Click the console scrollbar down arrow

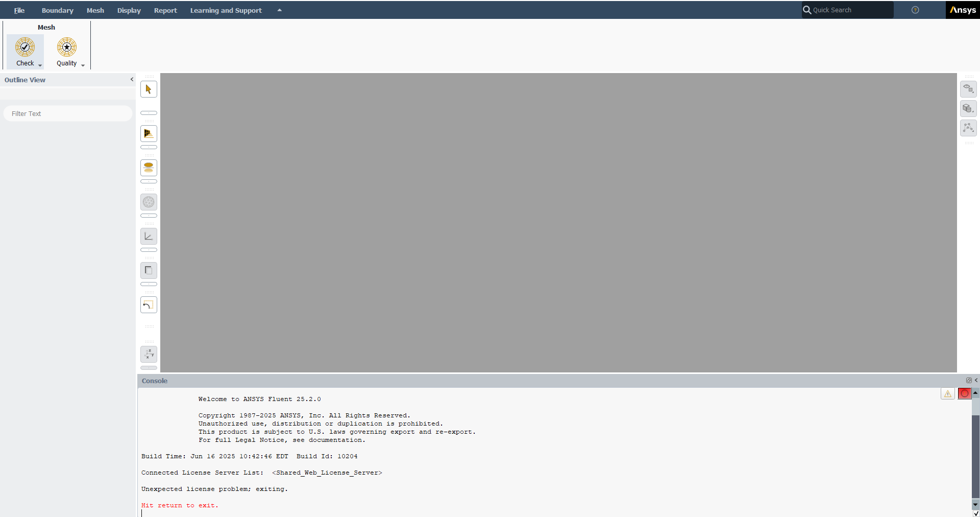click(x=975, y=505)
